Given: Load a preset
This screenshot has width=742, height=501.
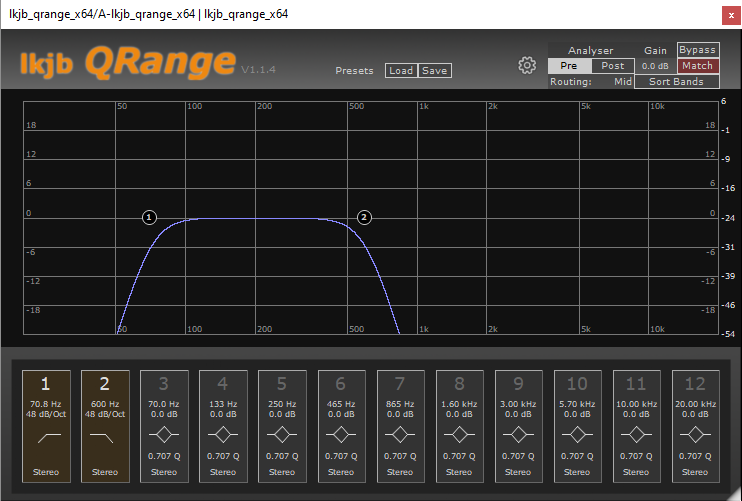Looking at the screenshot, I should click(x=401, y=70).
